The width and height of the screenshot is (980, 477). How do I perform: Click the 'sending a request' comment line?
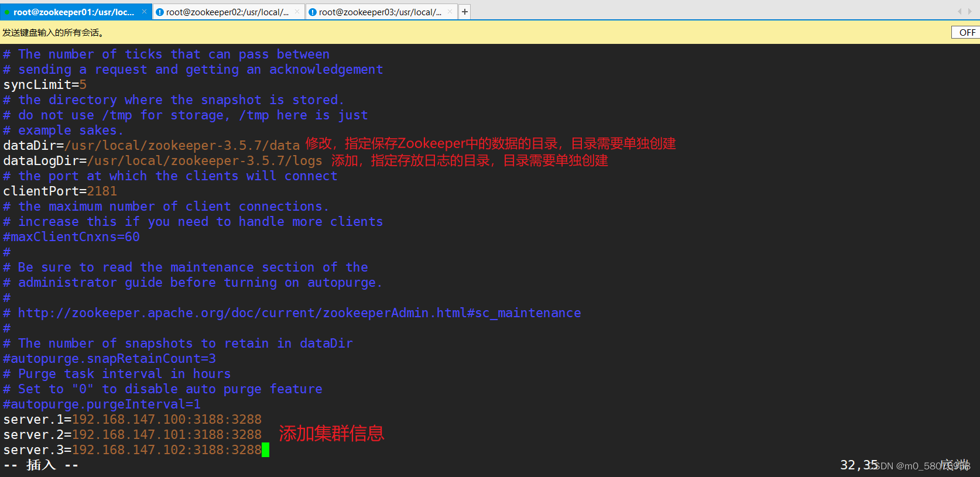(x=193, y=70)
